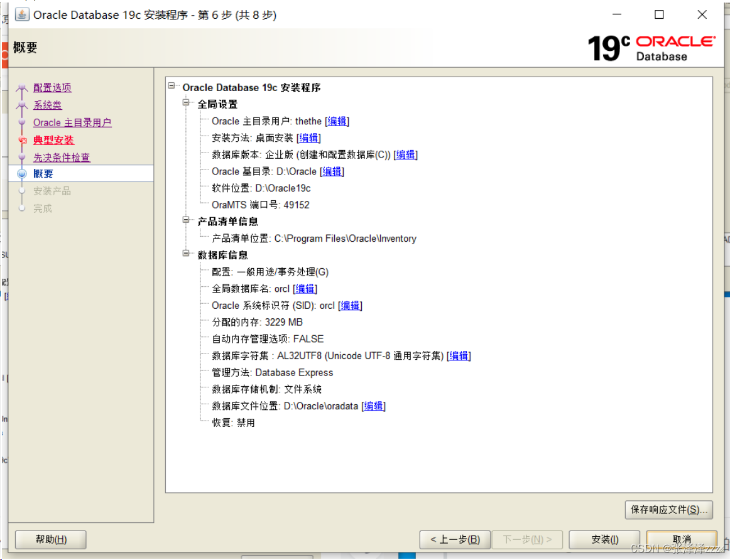Select the 数据库存储机制: 文件系统 row
This screenshot has width=730, height=560.
[x=267, y=389]
